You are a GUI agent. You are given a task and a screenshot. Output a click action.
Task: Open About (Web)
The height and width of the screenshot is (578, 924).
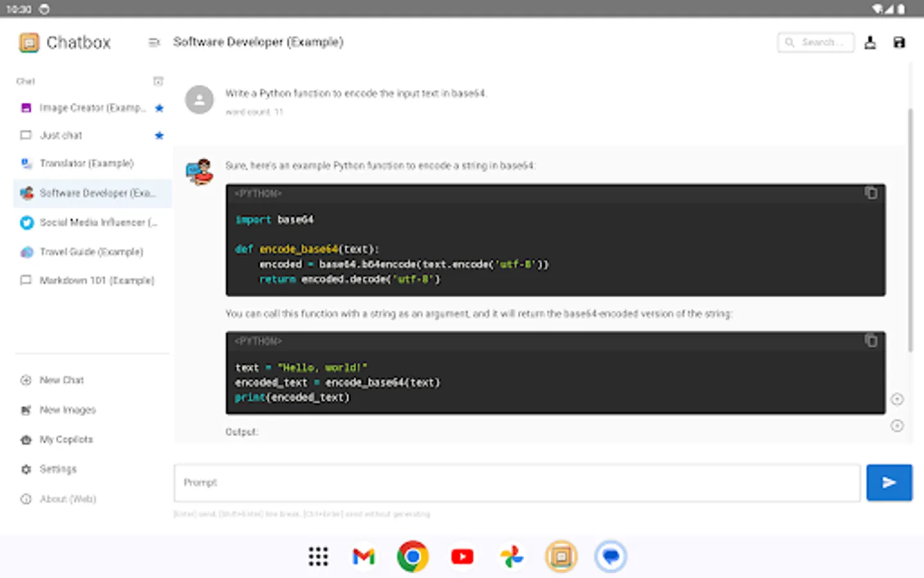[x=68, y=499]
